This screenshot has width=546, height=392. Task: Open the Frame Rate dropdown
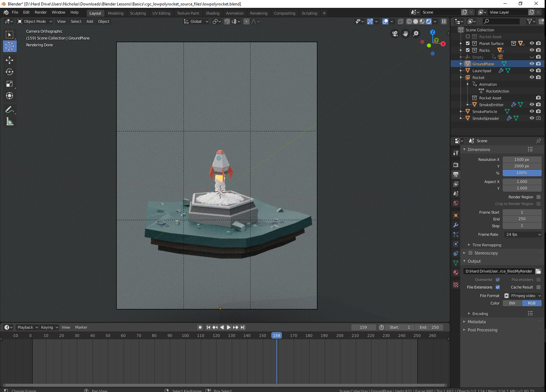point(522,234)
